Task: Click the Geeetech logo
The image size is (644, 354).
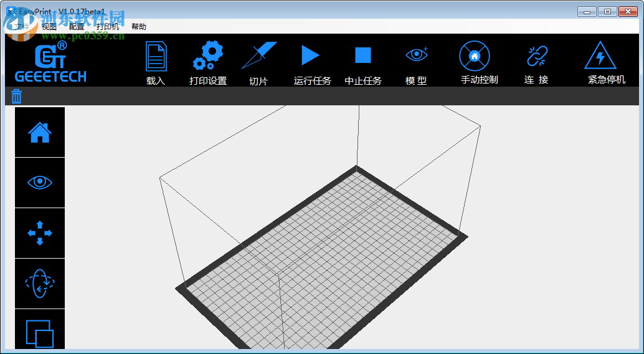Action: [x=50, y=61]
